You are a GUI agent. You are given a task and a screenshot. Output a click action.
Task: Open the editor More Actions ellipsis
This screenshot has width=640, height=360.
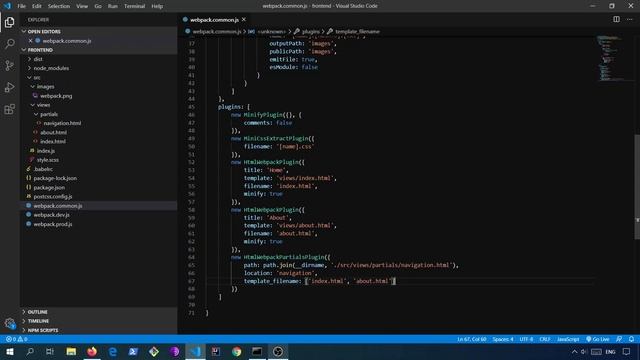point(630,19)
